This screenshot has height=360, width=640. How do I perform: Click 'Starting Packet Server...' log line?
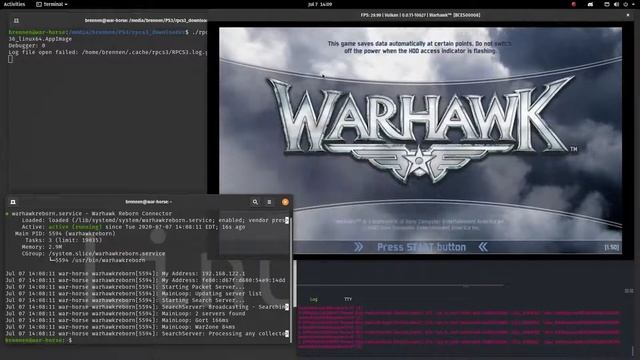[x=125, y=287]
